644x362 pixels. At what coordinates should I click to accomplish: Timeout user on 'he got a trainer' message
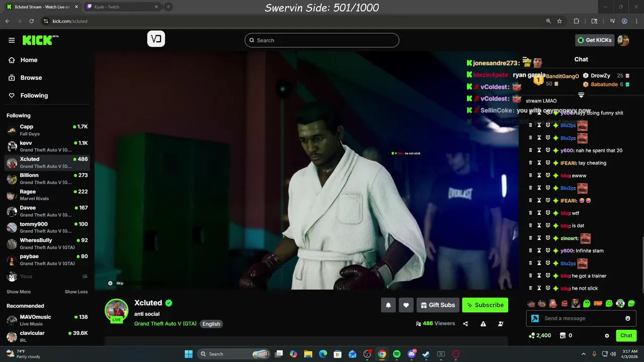(539, 276)
